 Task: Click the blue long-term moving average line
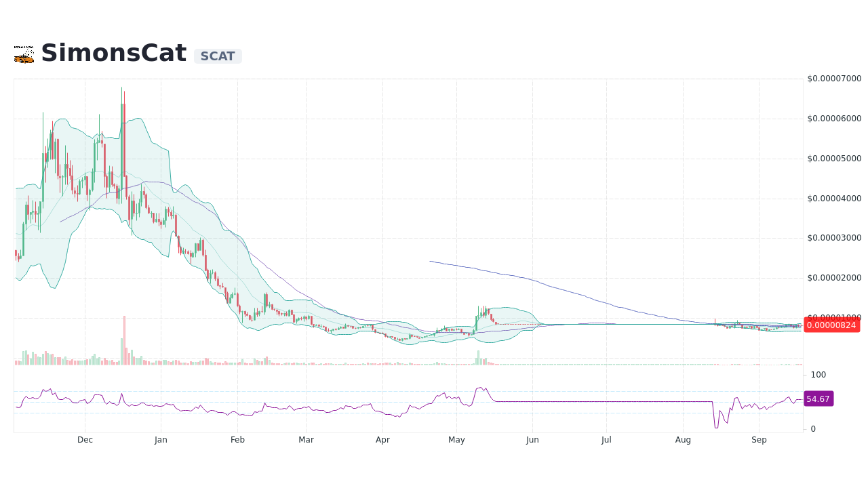click(542, 285)
